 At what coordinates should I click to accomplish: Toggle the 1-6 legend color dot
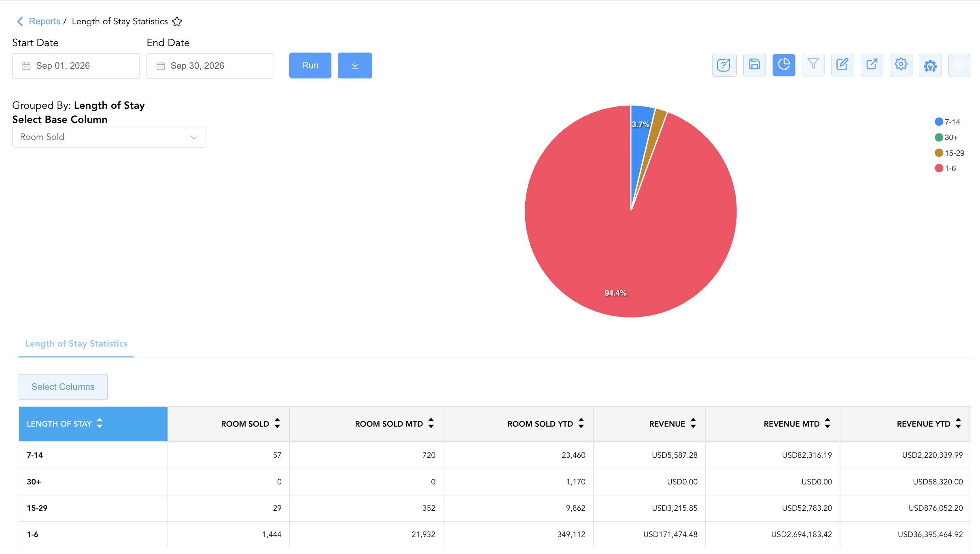[939, 168]
